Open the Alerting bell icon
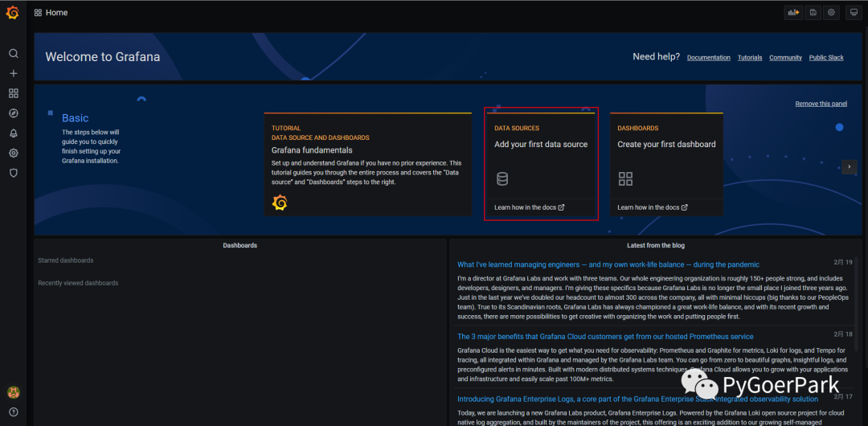Viewport: 868px width, 426px height. 14,133
